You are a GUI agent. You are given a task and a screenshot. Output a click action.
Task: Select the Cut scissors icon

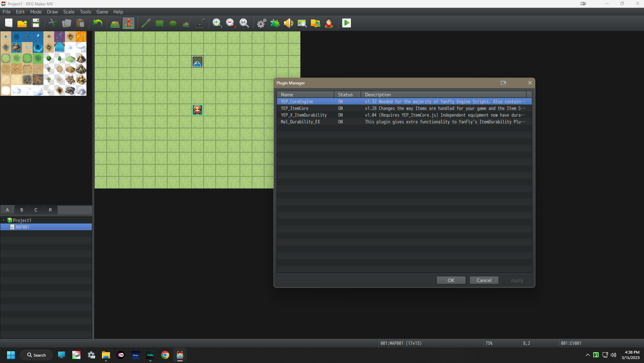(x=53, y=23)
